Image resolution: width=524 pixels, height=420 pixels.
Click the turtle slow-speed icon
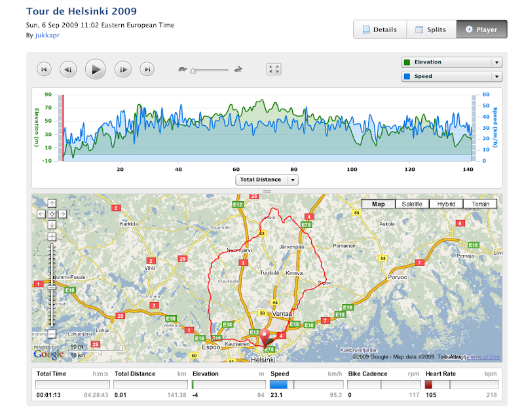183,69
